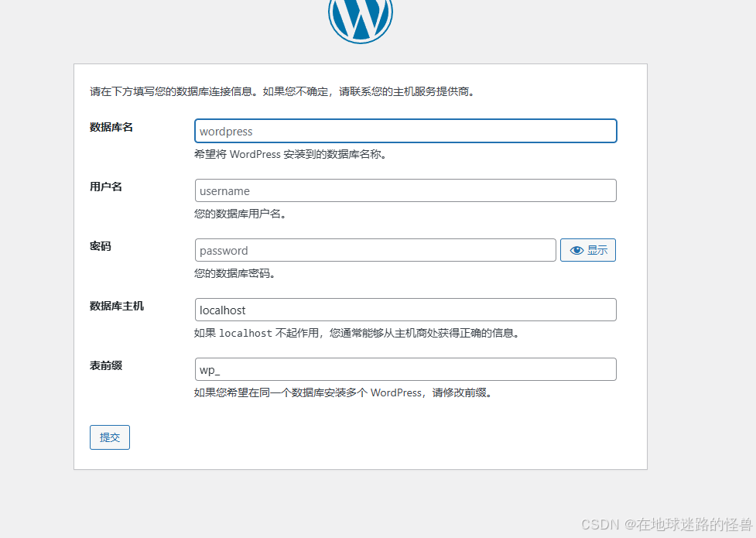756x538 pixels.
Task: Click the hint 希望将 WordPress 安装到的数据库名称
Action: (291, 154)
